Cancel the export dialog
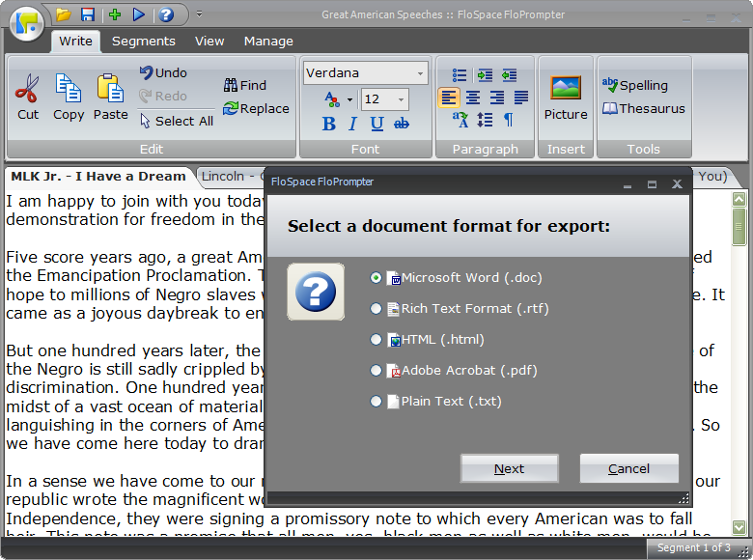The width and height of the screenshot is (753, 560). pos(628,468)
